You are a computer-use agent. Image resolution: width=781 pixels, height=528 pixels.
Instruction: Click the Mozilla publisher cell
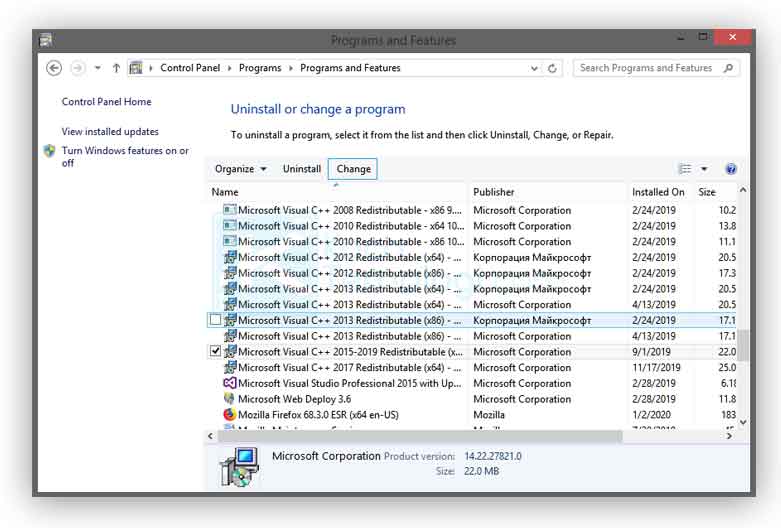click(489, 414)
